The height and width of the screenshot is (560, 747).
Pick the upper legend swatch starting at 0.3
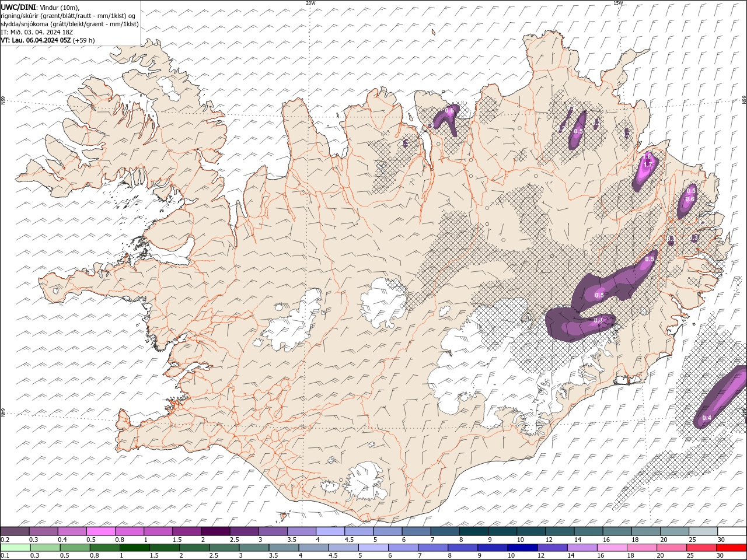coord(43,531)
